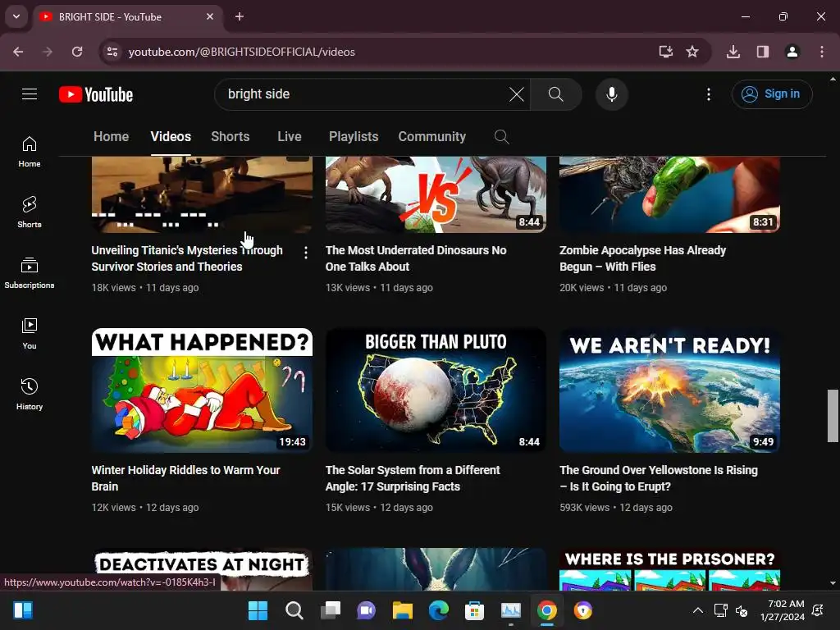Screen dimensions: 840x630
Task: Click the page vertical scrollbar thumb
Action: point(833,416)
